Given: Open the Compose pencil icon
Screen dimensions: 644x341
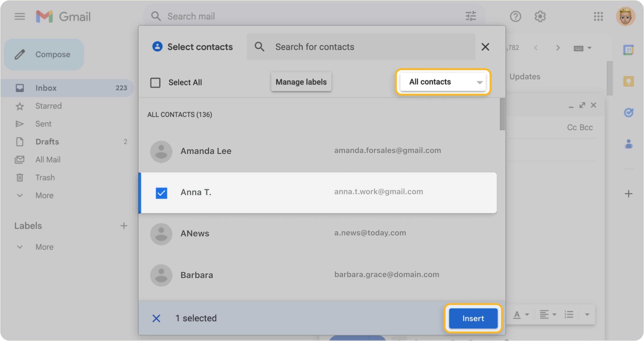Looking at the screenshot, I should click(20, 54).
